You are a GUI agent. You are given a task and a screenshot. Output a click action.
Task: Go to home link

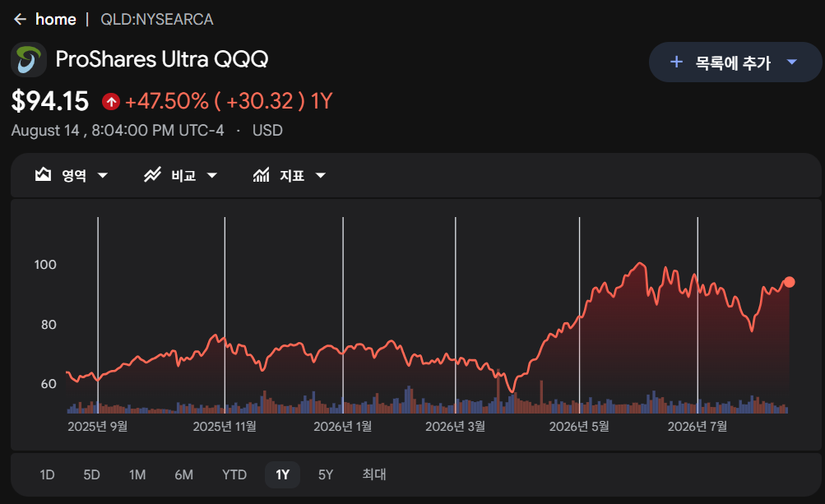click(x=56, y=20)
